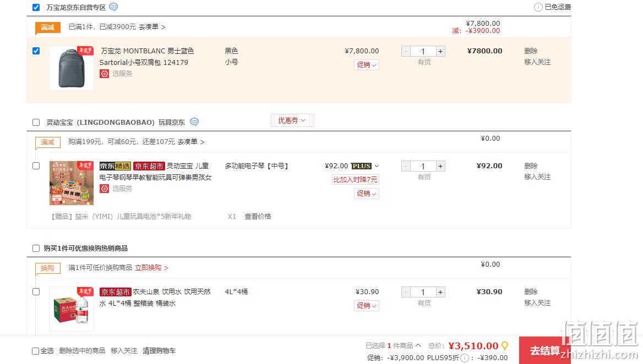
Task: Click service icon under MONTBLANC backpack
Action: pyautogui.click(x=105, y=74)
